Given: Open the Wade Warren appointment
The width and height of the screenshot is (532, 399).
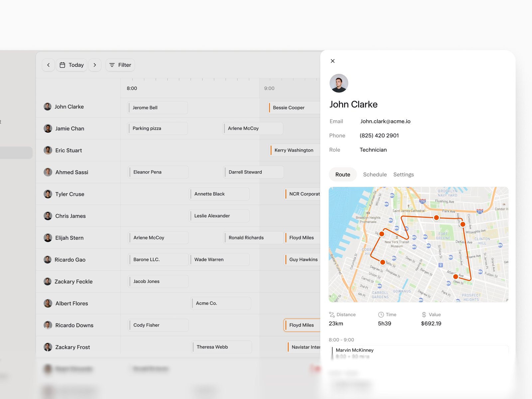Looking at the screenshot, I should point(219,260).
